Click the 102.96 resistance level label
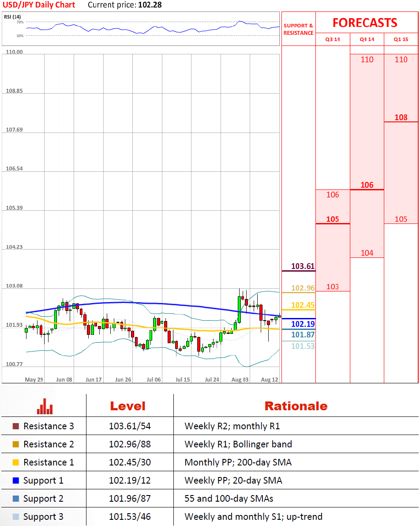The height and width of the screenshot is (526, 420). (303, 288)
